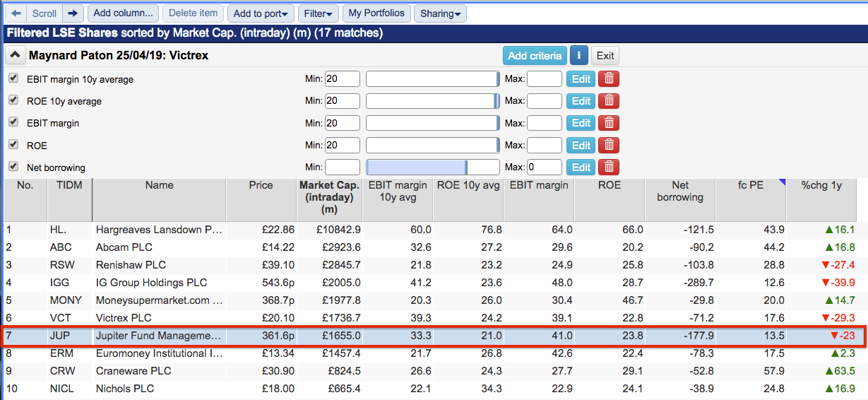Edit the ROE criterion

tap(581, 146)
